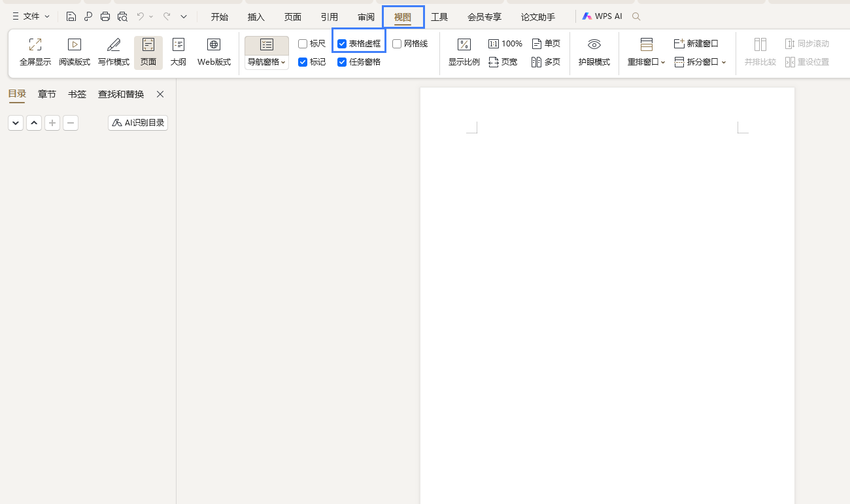This screenshot has height=504, width=850.
Task: Click the print icon in quick access bar
Action: pos(105,16)
